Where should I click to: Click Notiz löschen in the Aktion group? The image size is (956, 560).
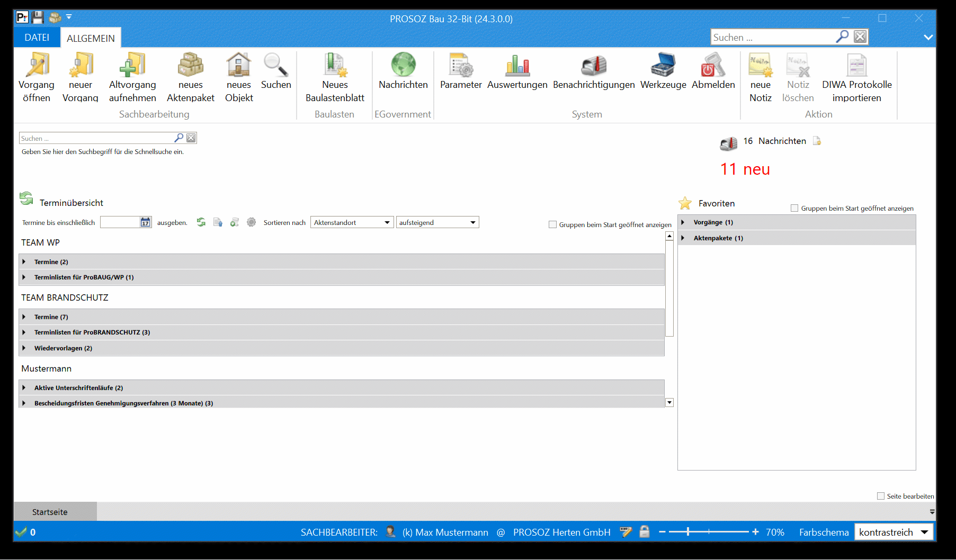[x=798, y=77]
